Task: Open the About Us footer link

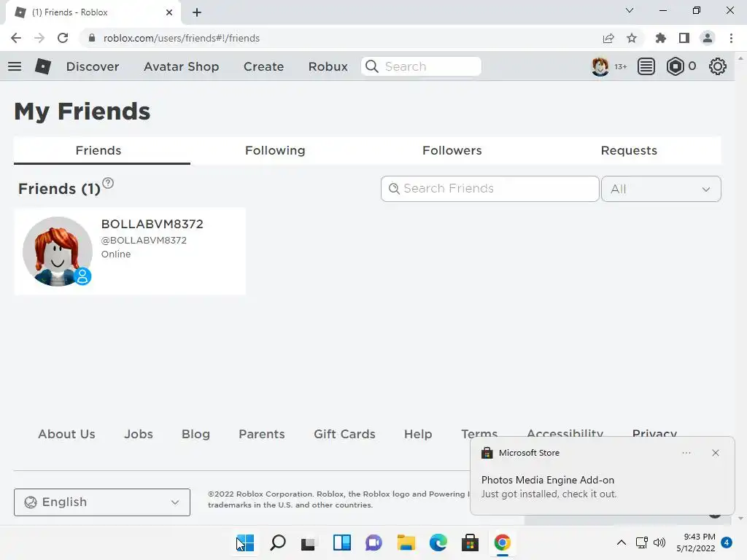Action: (66, 435)
